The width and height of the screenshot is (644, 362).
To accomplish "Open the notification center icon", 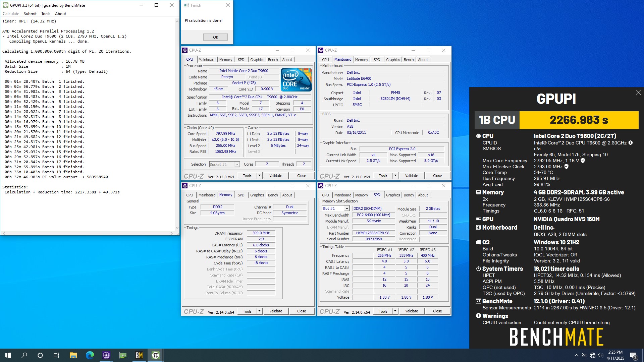I will click(634, 355).
